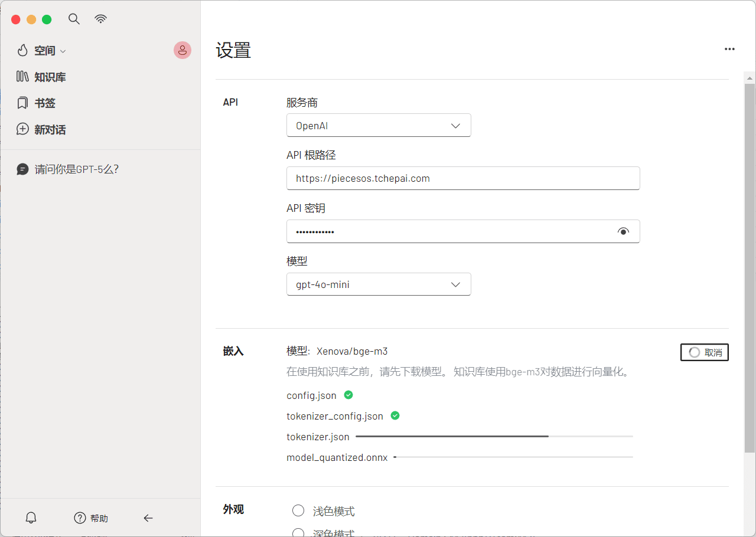The width and height of the screenshot is (756, 537).
Task: Click the 新对话 plus circle icon
Action: click(22, 129)
